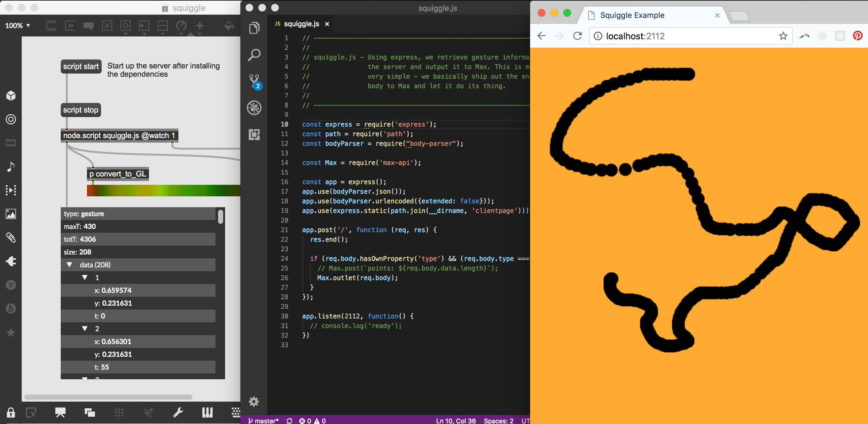
Task: Open VS Code Extensions view icon
Action: tap(254, 135)
